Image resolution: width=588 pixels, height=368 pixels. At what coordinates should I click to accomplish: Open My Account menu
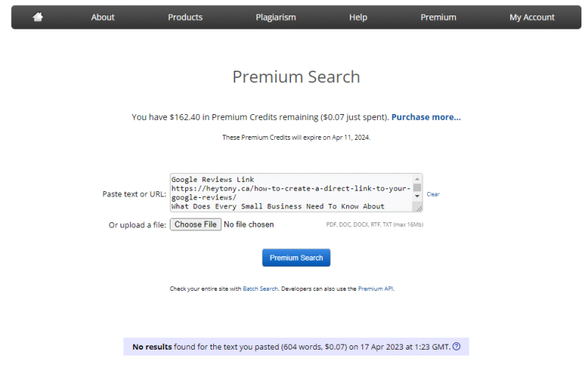[x=532, y=17]
